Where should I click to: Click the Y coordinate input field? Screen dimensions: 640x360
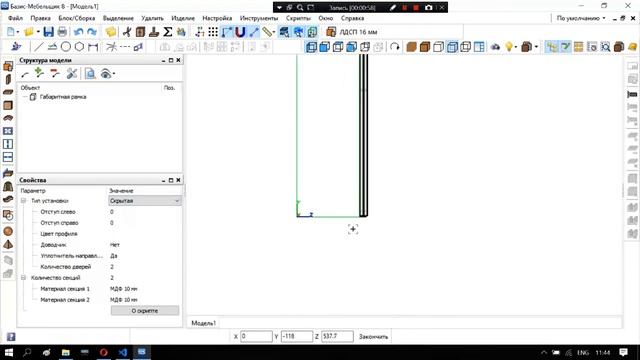(x=297, y=336)
